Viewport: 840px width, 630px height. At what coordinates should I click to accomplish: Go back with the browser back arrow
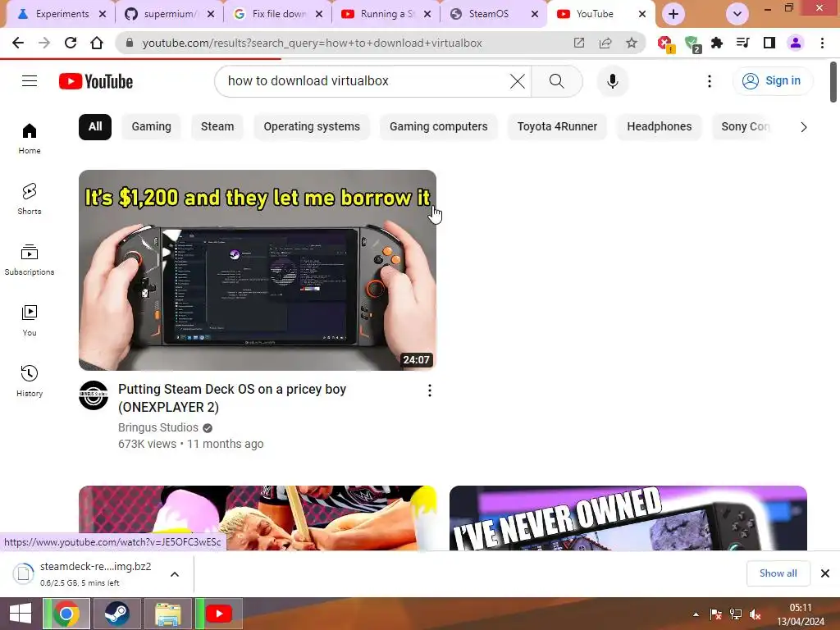click(18, 43)
